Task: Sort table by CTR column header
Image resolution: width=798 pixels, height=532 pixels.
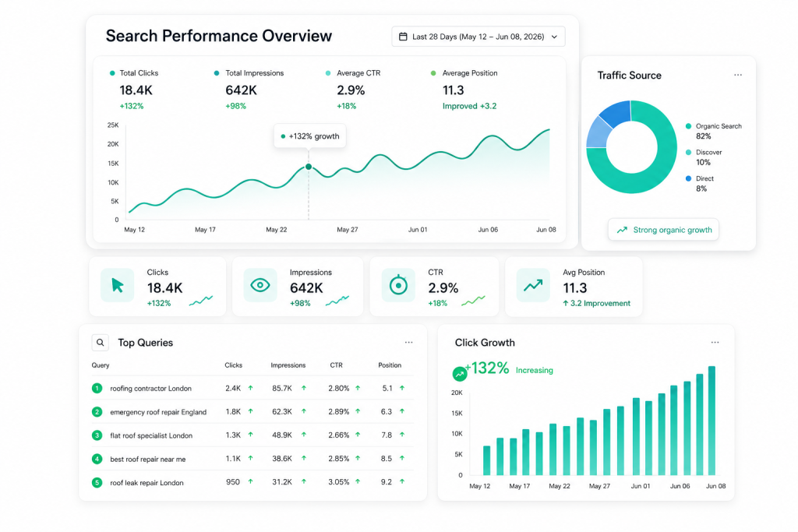Action: [337, 365]
